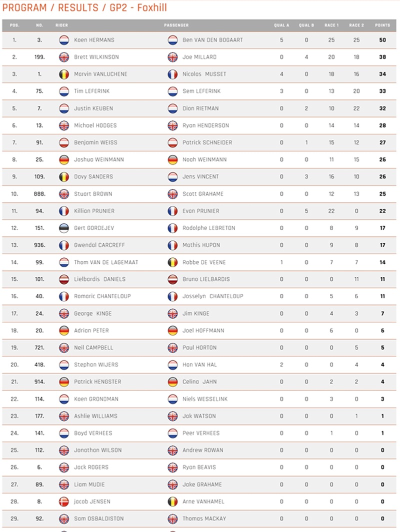Click the RIDER column header
This screenshot has height=532, width=400.
(x=62, y=25)
